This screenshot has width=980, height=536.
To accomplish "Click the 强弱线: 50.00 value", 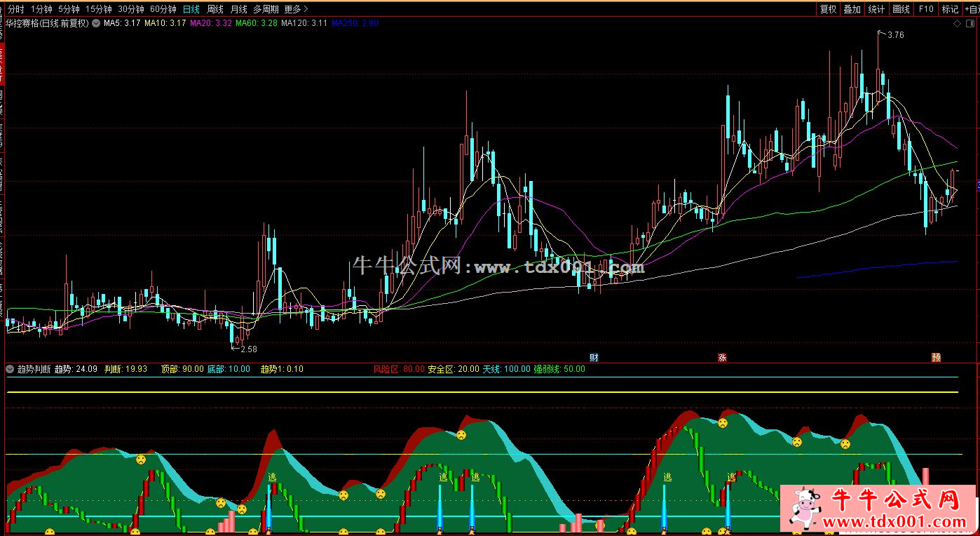I will click(x=559, y=368).
